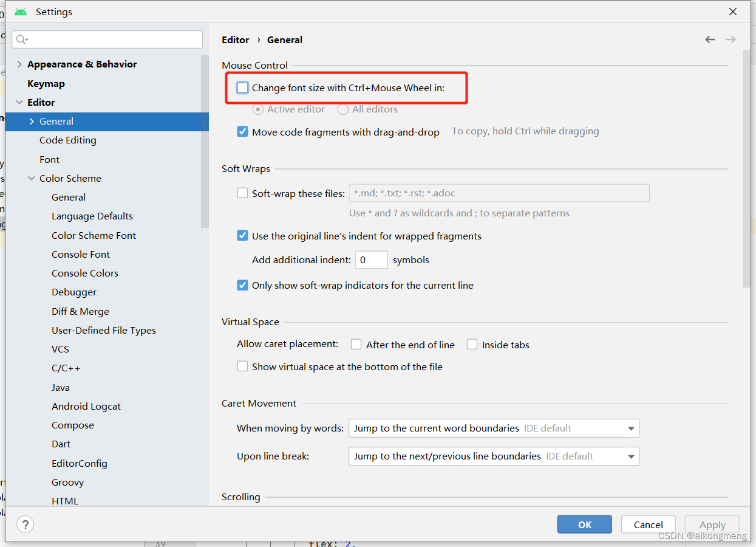The image size is (756, 547).
Task: Expand the Appearance & Behavior section
Action: pyautogui.click(x=19, y=64)
